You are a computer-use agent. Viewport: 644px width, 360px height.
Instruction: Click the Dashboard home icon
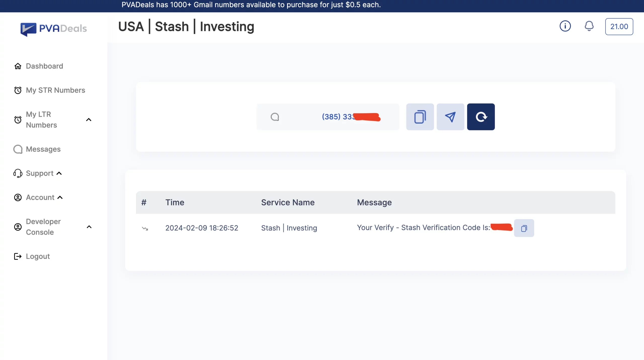coord(18,66)
